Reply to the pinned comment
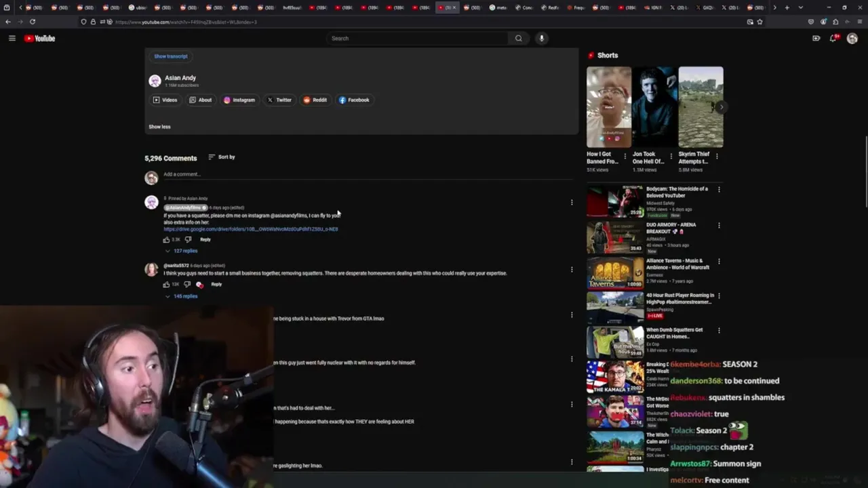Viewport: 868px width, 488px height. click(x=205, y=239)
